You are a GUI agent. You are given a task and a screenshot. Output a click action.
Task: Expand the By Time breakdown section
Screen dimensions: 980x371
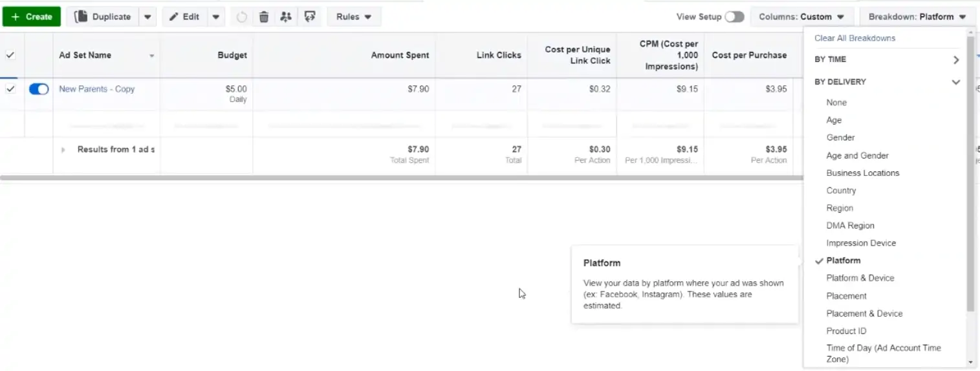tap(886, 59)
